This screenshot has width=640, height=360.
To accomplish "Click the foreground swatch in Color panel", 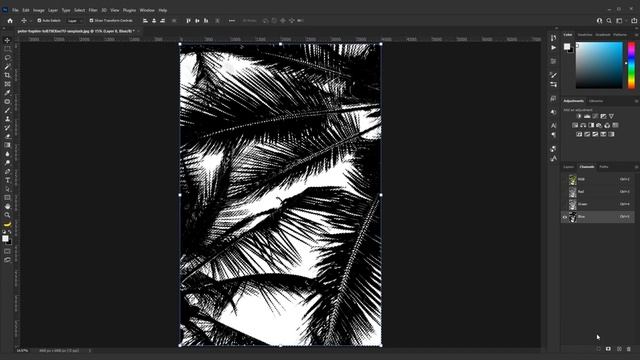I will pyautogui.click(x=567, y=47).
